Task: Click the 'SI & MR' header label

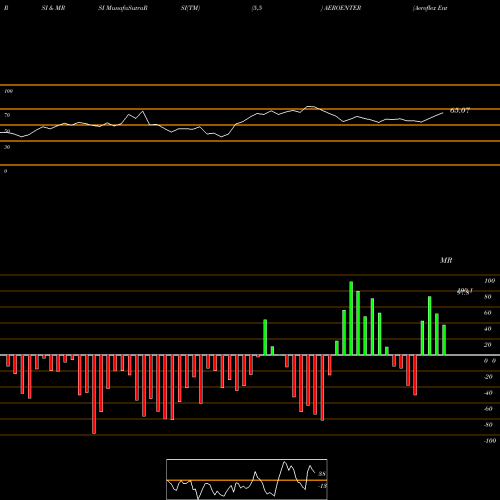Action: tap(53, 8)
